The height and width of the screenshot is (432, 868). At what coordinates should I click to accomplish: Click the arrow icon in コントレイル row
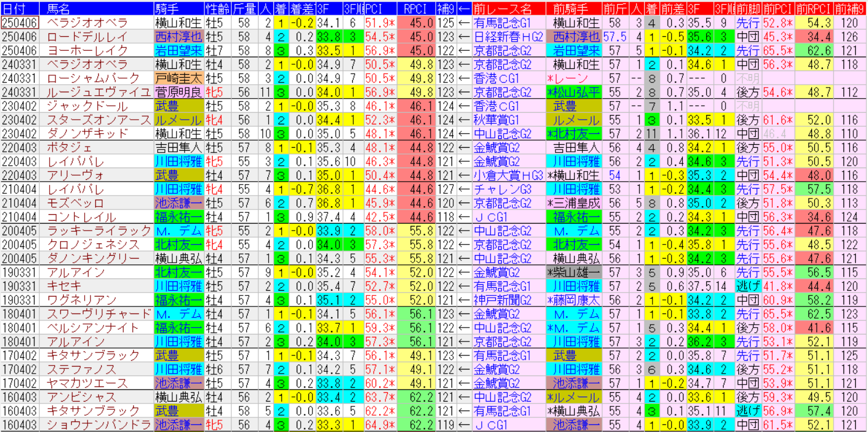coord(464,217)
